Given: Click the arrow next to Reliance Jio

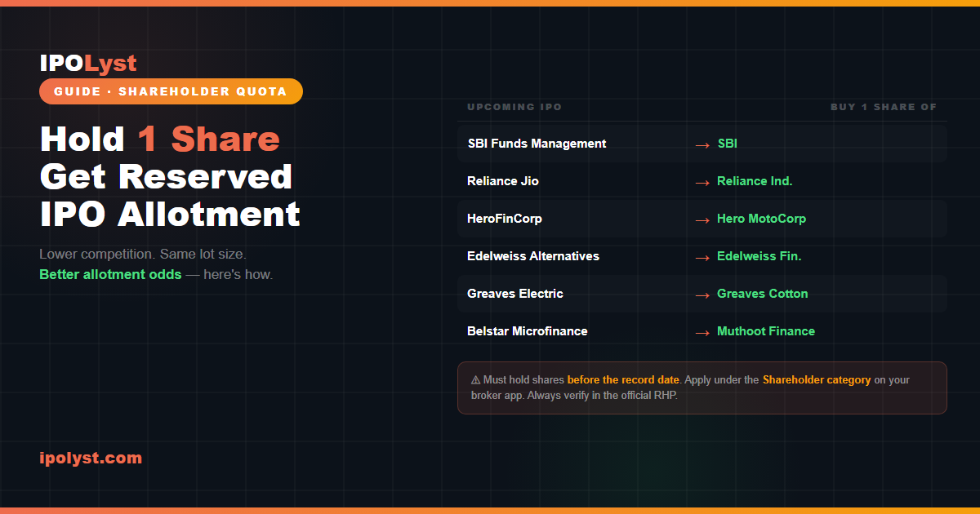Looking at the screenshot, I should 702,182.
